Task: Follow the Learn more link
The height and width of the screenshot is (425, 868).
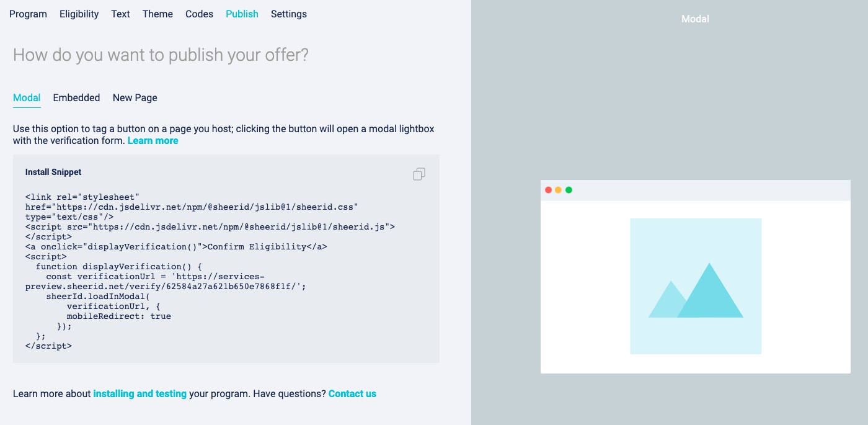Action: point(153,141)
